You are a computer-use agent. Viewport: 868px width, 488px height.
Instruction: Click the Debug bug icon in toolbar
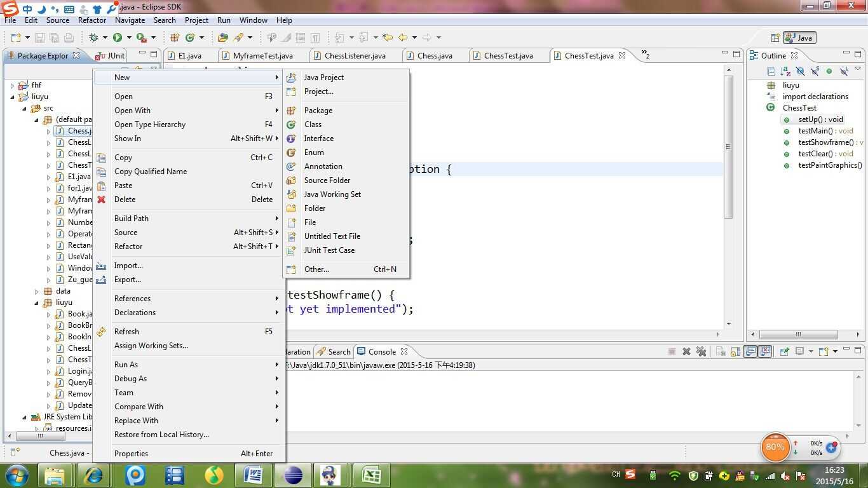point(93,37)
